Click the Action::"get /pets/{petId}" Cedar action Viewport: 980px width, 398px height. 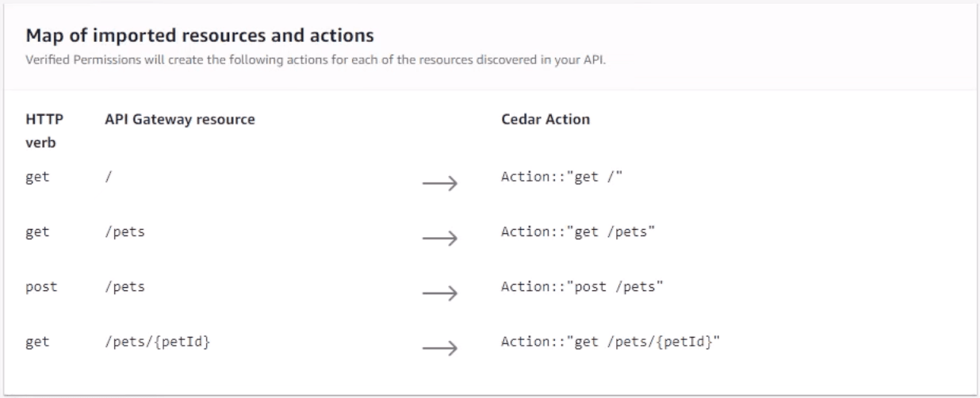[610, 342]
